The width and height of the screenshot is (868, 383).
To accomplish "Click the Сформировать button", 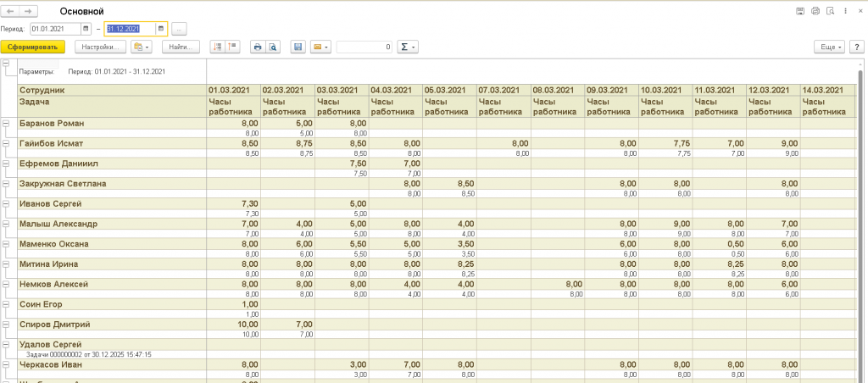I will click(x=33, y=47).
